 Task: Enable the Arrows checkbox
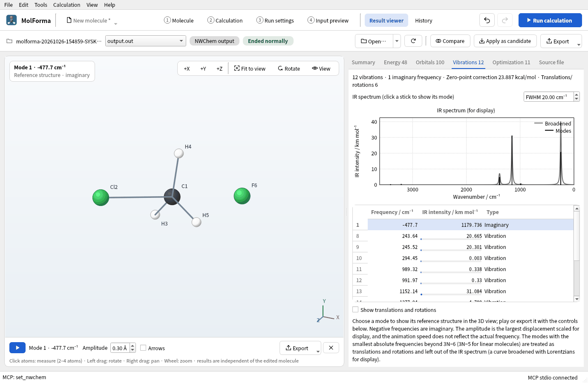tap(143, 348)
